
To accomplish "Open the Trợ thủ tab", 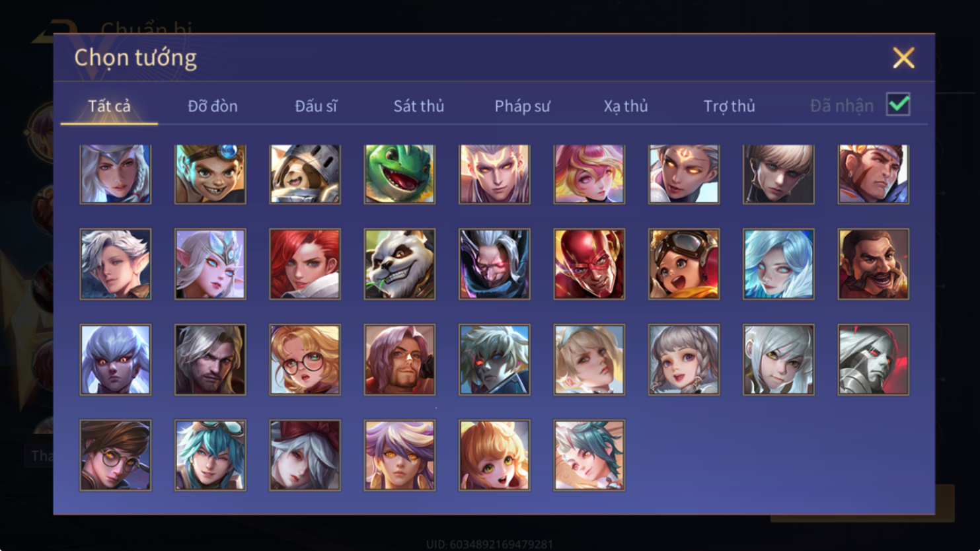I will click(729, 106).
